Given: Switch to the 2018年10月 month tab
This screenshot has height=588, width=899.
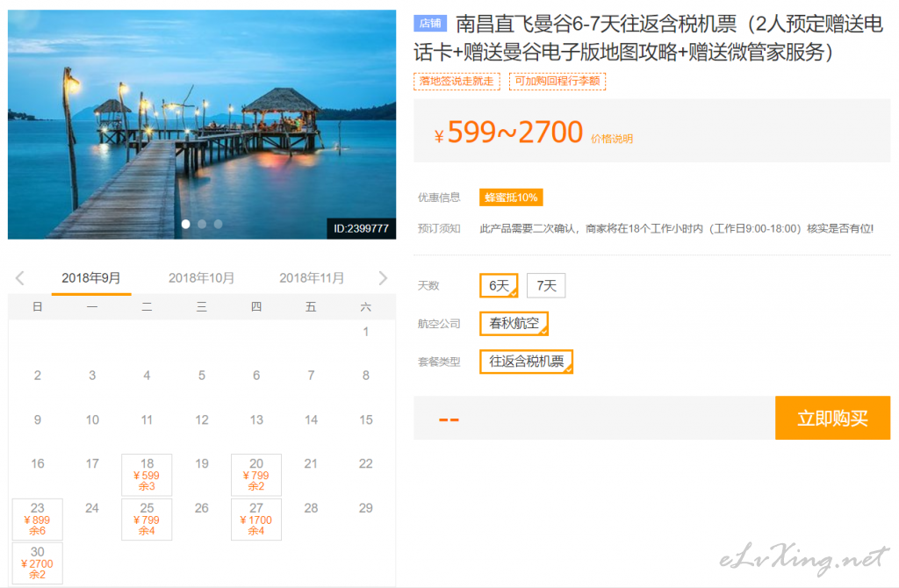Looking at the screenshot, I should 201,278.
